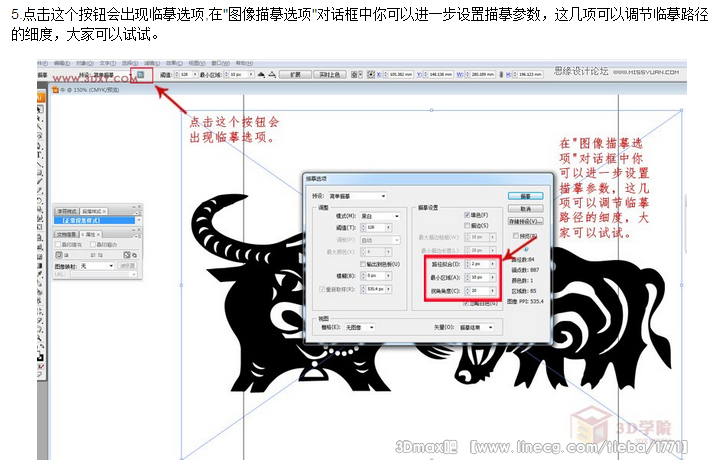717x464 pixels.
Task: Open the 编辑 (Edit) menu
Action: coord(62,63)
